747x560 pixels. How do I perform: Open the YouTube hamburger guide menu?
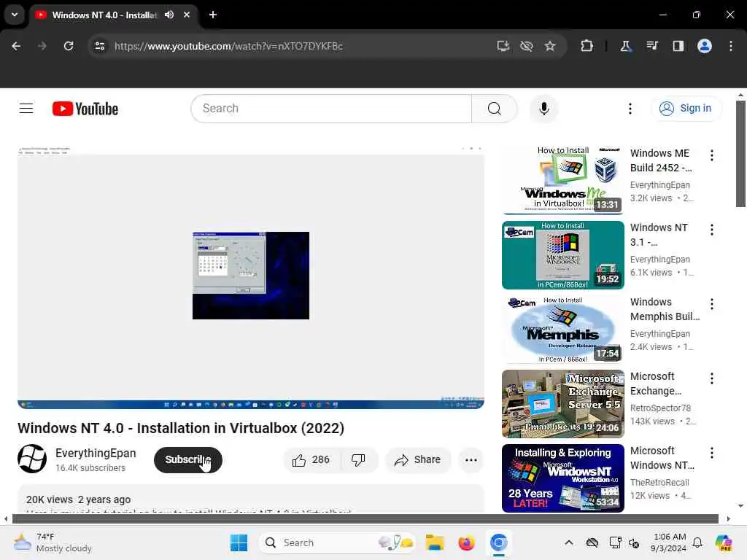[26, 109]
